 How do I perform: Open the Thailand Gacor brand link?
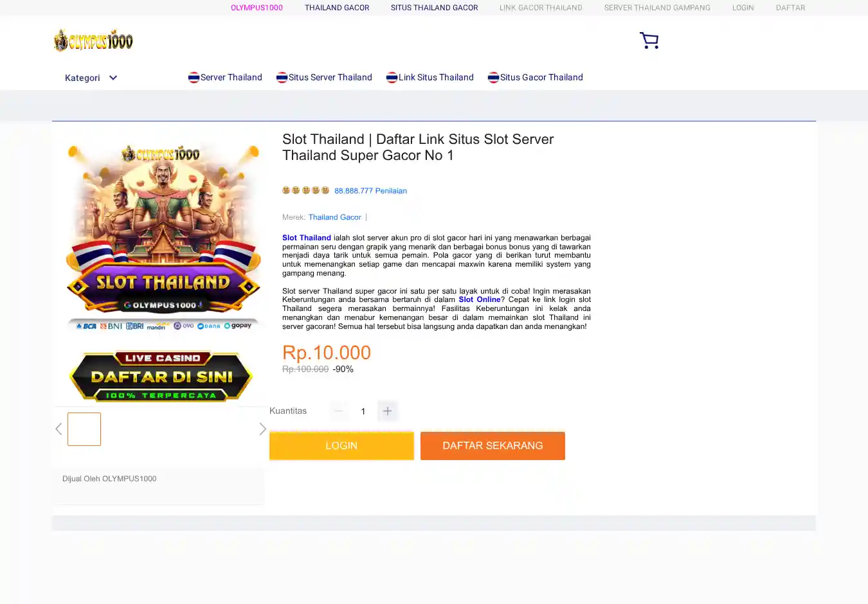(x=334, y=217)
